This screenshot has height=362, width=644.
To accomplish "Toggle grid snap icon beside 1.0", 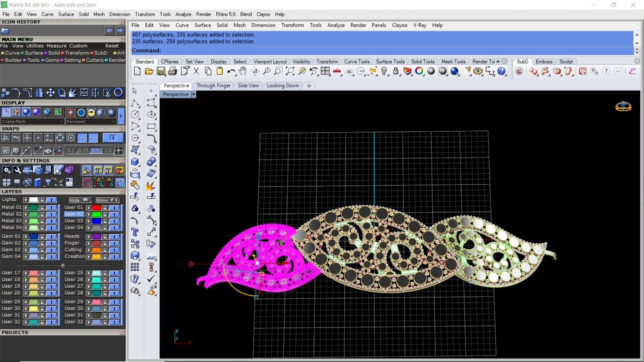I will [118, 150].
